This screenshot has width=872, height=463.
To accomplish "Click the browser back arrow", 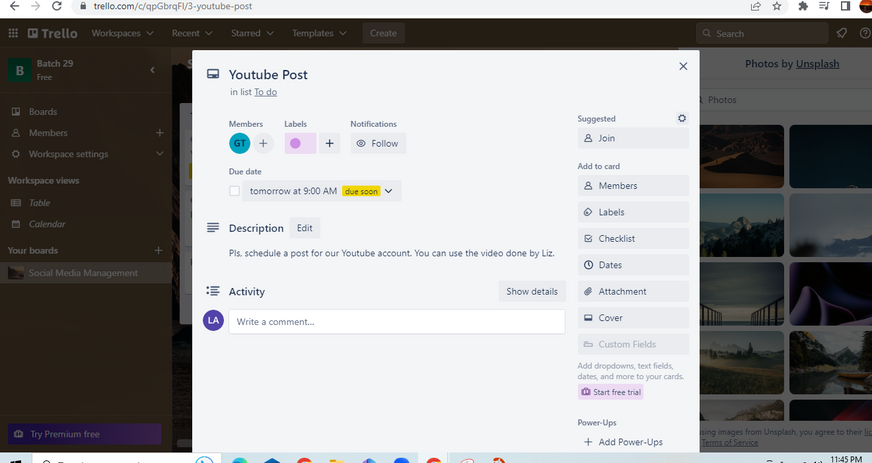I will [14, 6].
